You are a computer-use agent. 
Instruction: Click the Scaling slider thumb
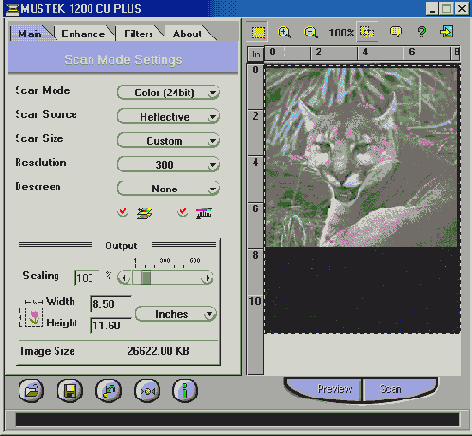click(146, 278)
